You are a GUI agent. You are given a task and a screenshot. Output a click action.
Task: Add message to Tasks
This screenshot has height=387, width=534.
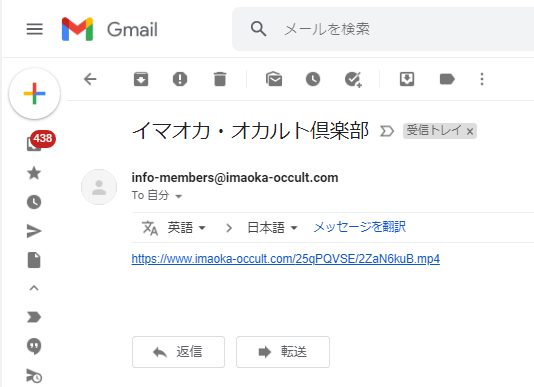(x=353, y=79)
